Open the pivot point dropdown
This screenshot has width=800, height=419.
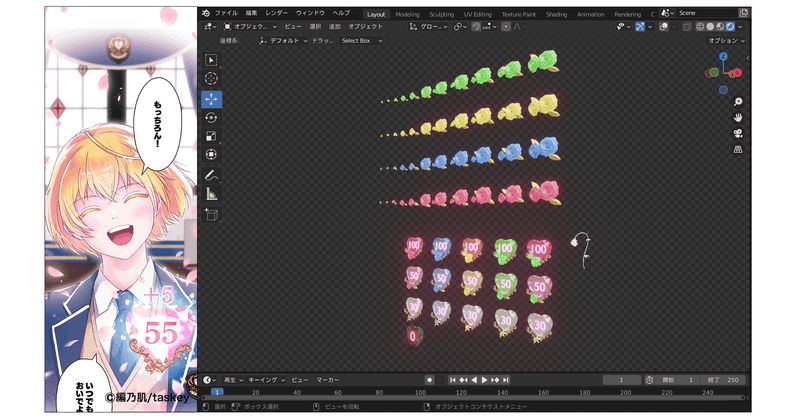pos(460,27)
